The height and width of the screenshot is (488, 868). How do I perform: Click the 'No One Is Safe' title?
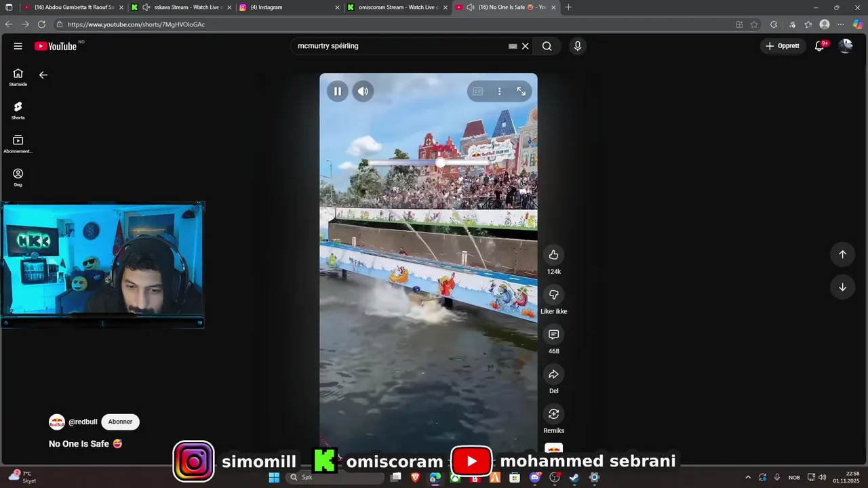coord(85,444)
